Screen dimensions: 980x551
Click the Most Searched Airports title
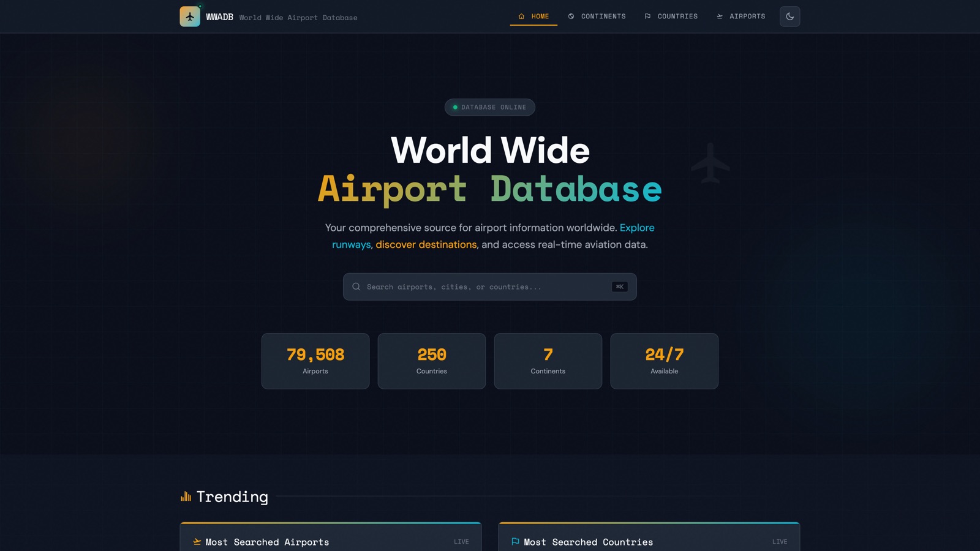tap(267, 542)
